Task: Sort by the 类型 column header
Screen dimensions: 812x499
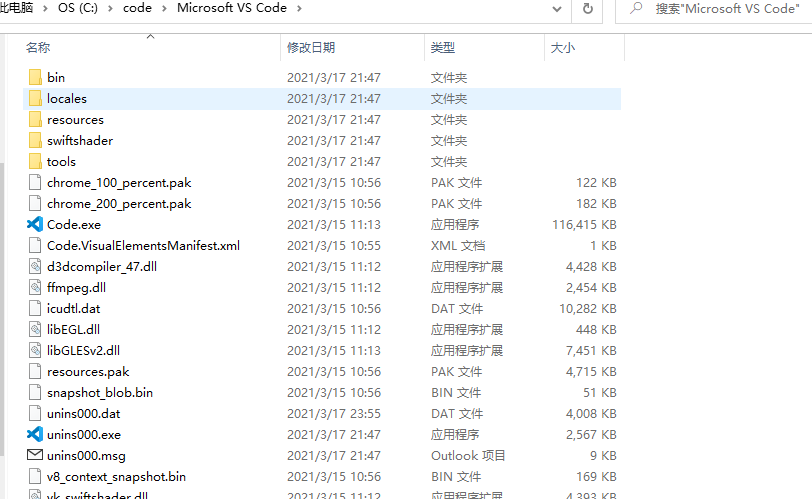Action: (443, 48)
